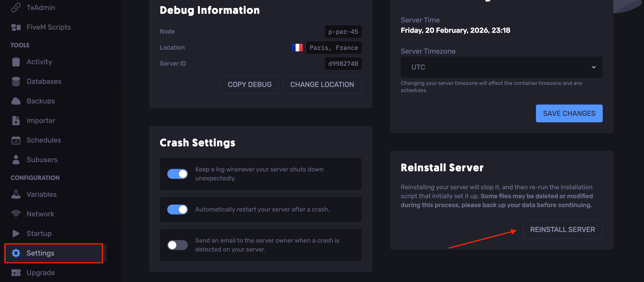Disable the unexpected shutdown log toggle
Screen dimensions: 644x282
pyautogui.click(x=177, y=174)
